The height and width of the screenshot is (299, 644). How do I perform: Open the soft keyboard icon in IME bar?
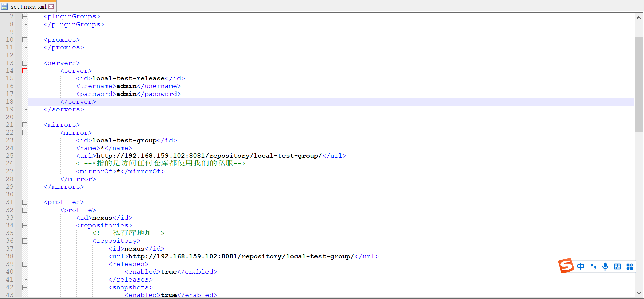click(617, 267)
